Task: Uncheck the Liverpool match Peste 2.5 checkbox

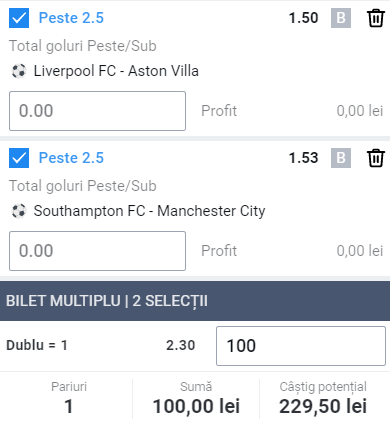Action: point(19,18)
